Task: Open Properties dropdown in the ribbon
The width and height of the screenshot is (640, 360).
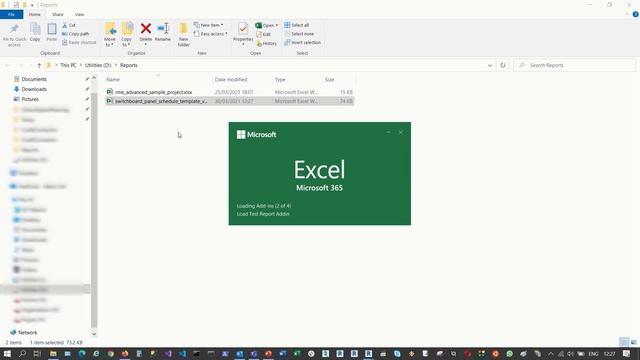Action: tap(243, 44)
